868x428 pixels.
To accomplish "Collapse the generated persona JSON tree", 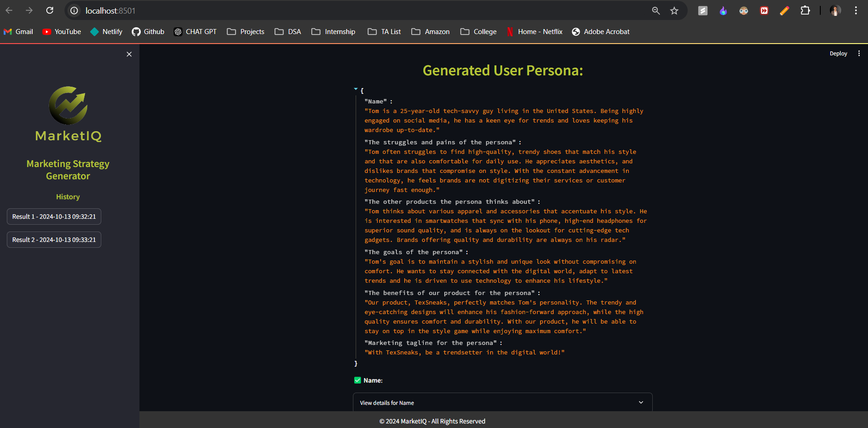I will coord(356,89).
